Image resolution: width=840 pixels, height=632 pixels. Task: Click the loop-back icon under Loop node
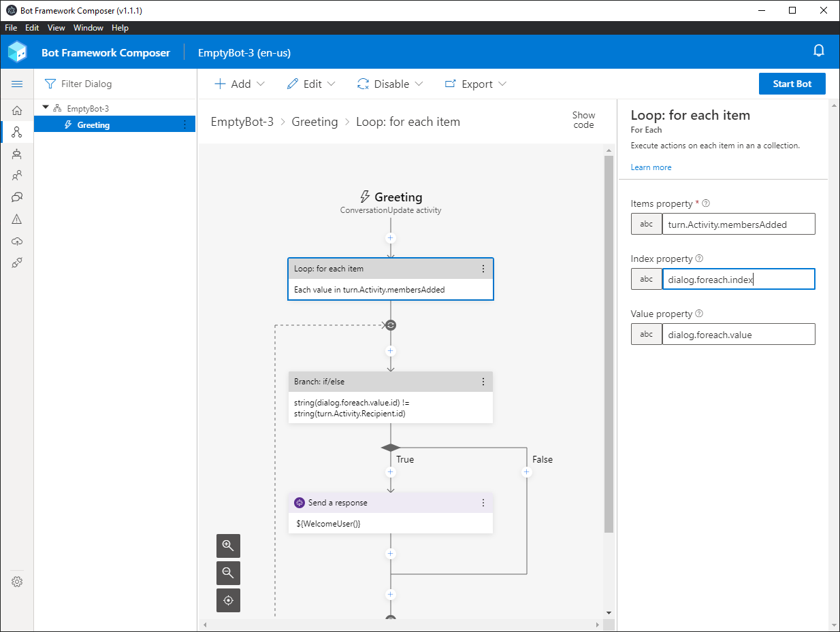(x=391, y=325)
